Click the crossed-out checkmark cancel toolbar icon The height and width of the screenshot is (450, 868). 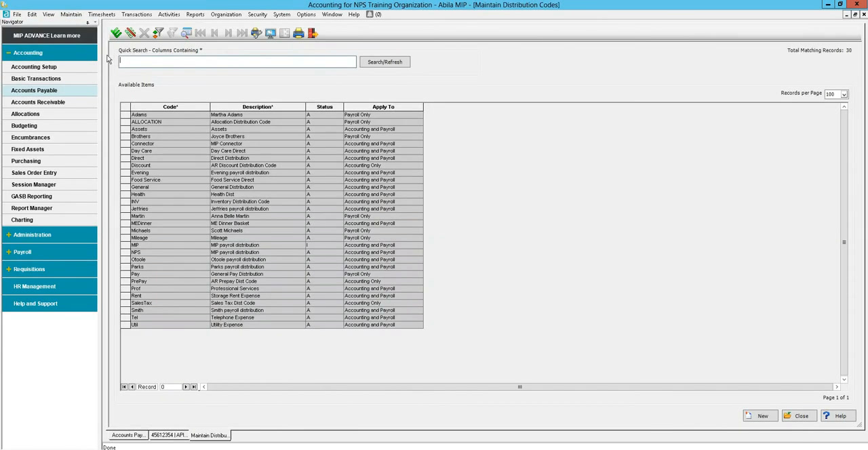(x=130, y=33)
